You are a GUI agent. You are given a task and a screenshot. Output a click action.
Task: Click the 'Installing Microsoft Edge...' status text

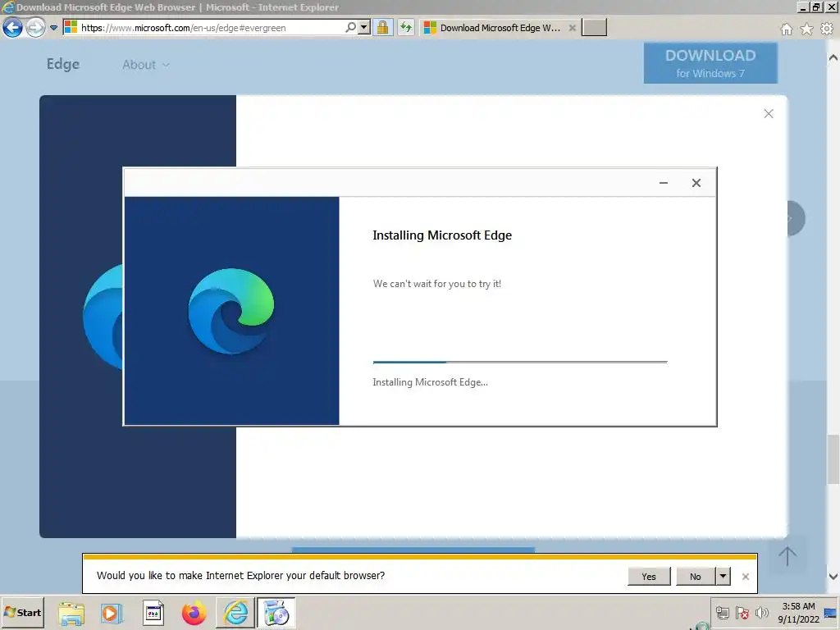point(430,382)
